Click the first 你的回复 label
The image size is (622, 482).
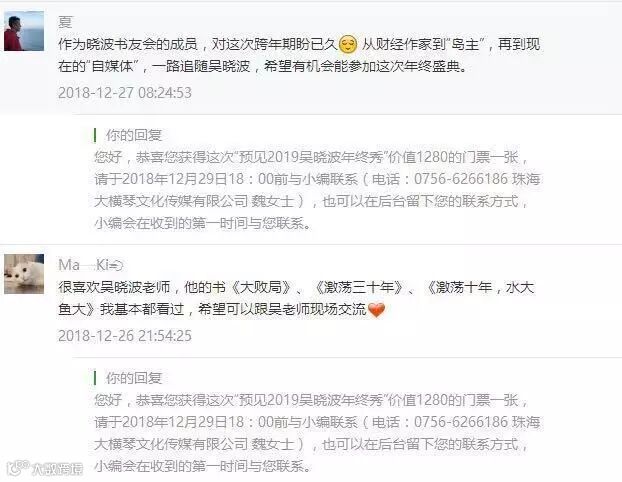pos(134,135)
